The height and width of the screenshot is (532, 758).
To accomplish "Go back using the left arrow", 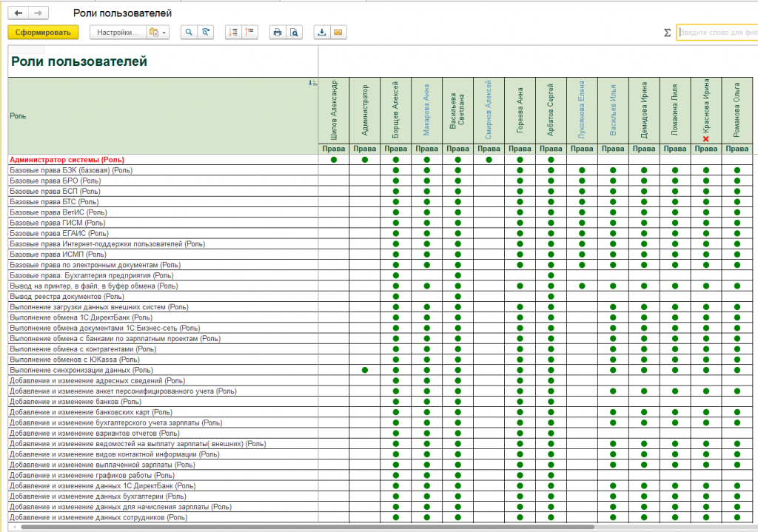I will point(19,13).
